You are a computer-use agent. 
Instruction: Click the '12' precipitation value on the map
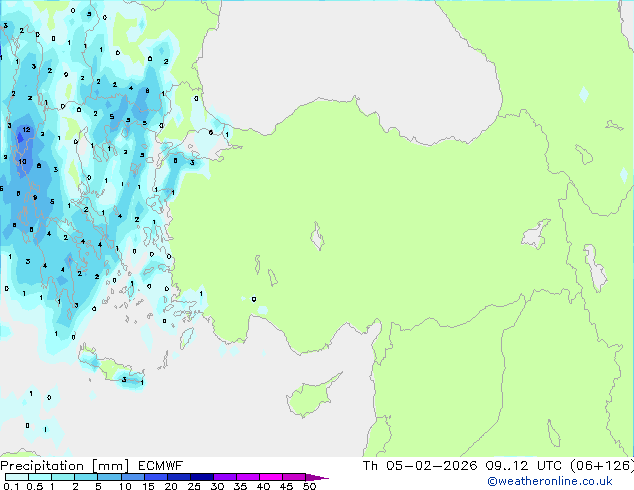click(x=26, y=129)
